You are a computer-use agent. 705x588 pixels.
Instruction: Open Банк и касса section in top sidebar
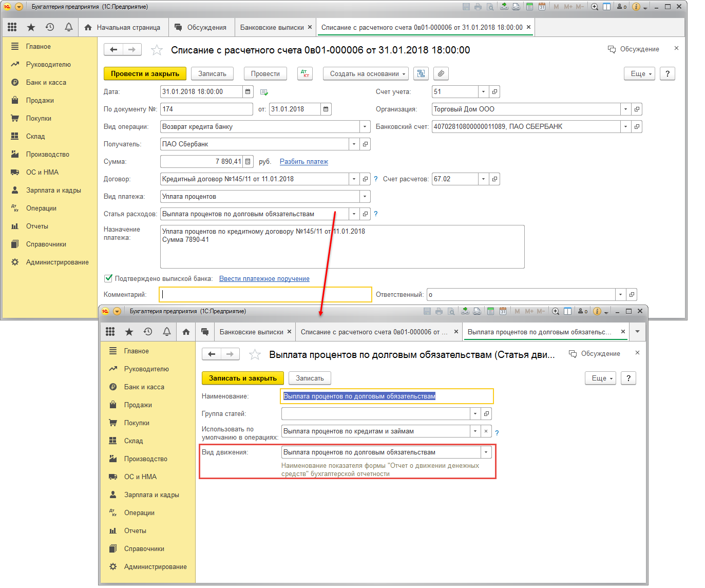46,82
